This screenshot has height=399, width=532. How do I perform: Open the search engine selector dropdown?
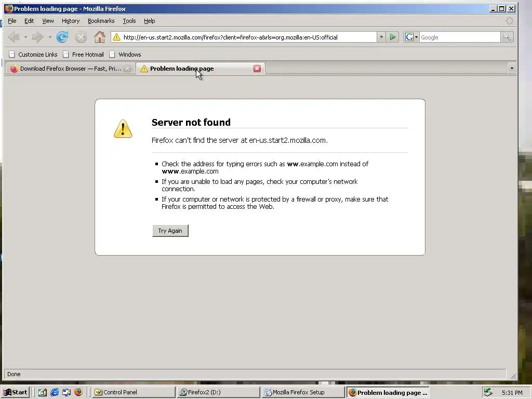pos(411,37)
